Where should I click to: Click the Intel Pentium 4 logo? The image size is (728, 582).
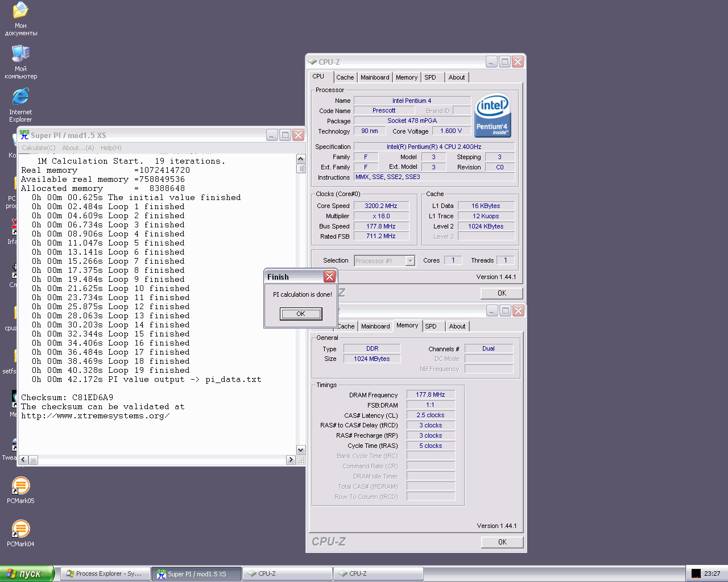pyautogui.click(x=493, y=115)
